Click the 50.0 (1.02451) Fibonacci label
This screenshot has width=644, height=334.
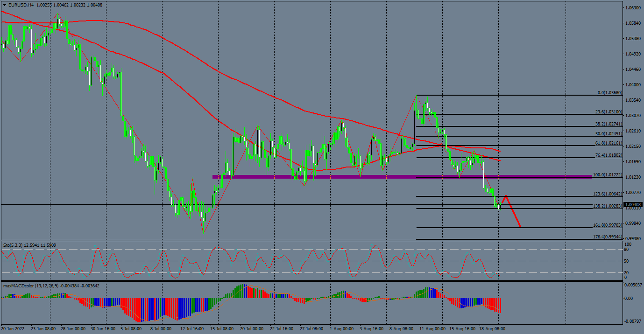click(x=609, y=134)
